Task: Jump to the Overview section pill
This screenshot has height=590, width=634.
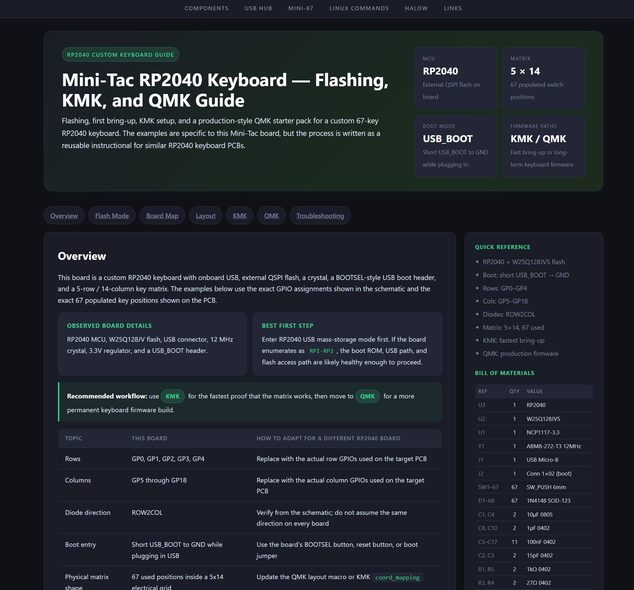Action: pos(64,216)
